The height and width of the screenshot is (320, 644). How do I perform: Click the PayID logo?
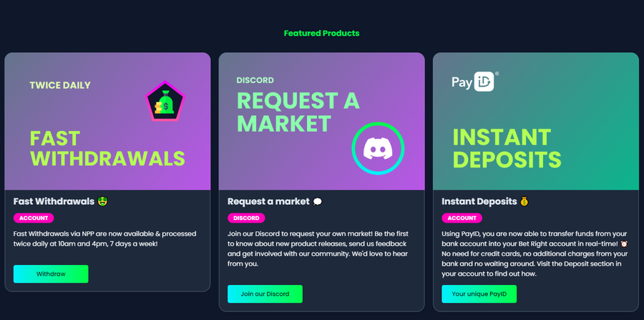pyautogui.click(x=475, y=82)
